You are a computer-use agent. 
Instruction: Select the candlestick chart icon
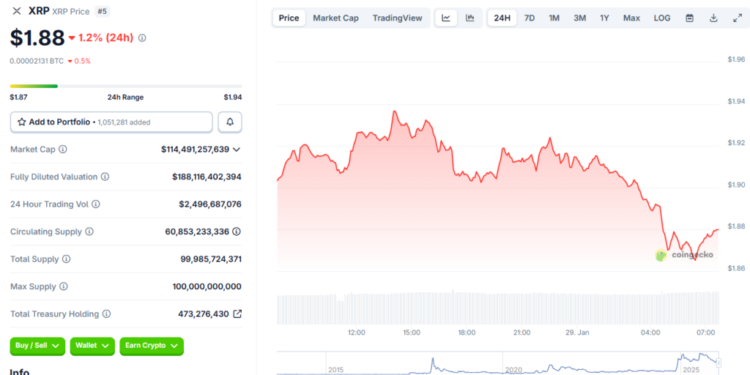[470, 18]
